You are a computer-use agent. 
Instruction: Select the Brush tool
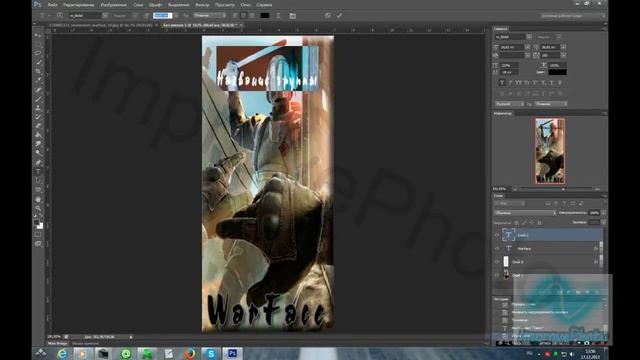[x=38, y=98]
